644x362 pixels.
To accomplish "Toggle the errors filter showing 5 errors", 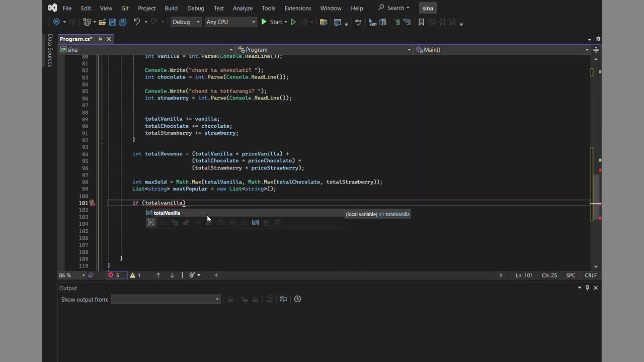I will click(x=114, y=275).
